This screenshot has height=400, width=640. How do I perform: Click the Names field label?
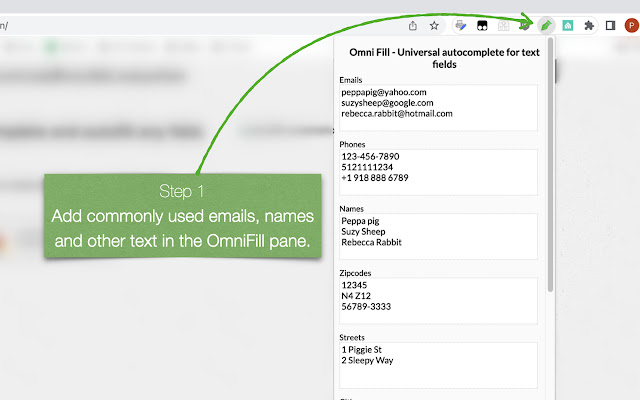351,209
